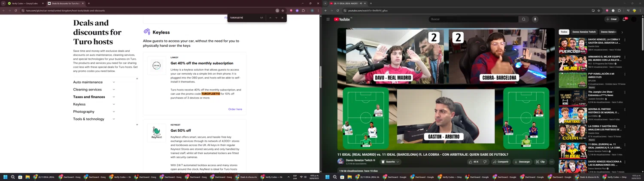Click the Crear create button
Viewport: 644px width, 181px height.
pyautogui.click(x=611, y=19)
